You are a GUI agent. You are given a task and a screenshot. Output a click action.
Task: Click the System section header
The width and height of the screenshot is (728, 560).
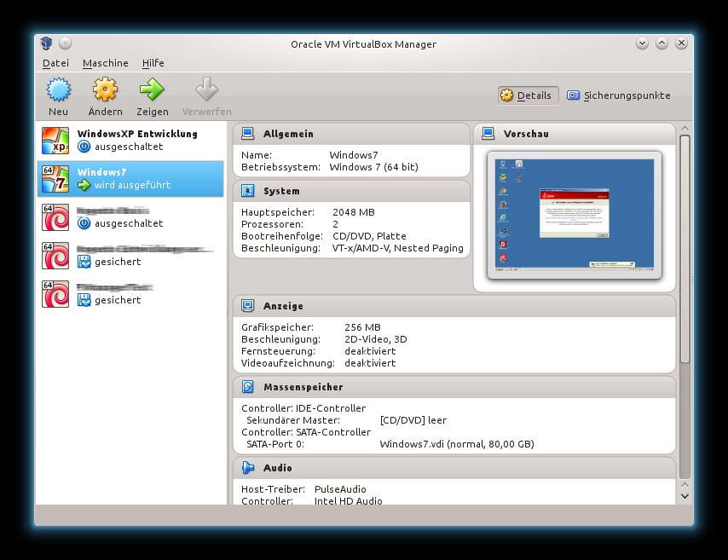[351, 191]
